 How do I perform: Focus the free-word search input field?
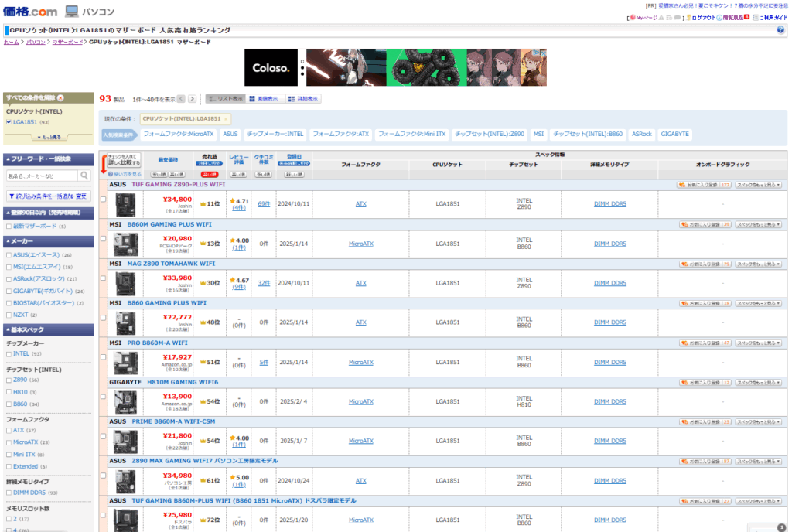(x=43, y=176)
